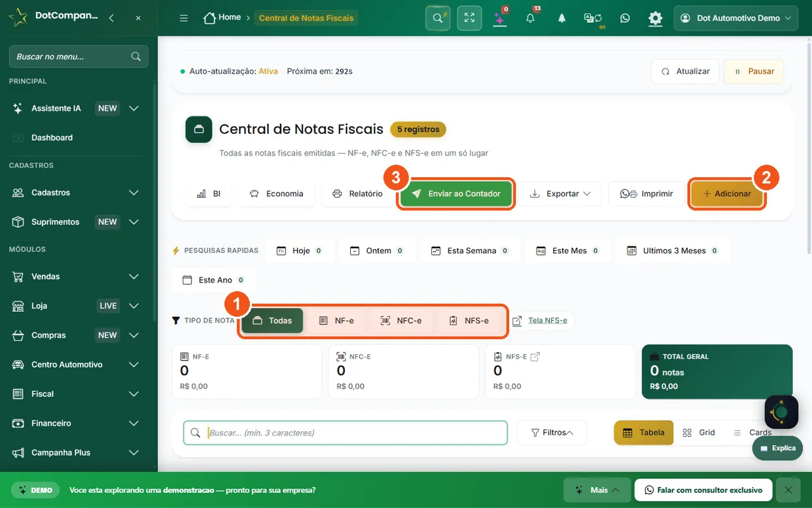Filter quick search by Este Mes
The image size is (812, 508).
(x=567, y=251)
